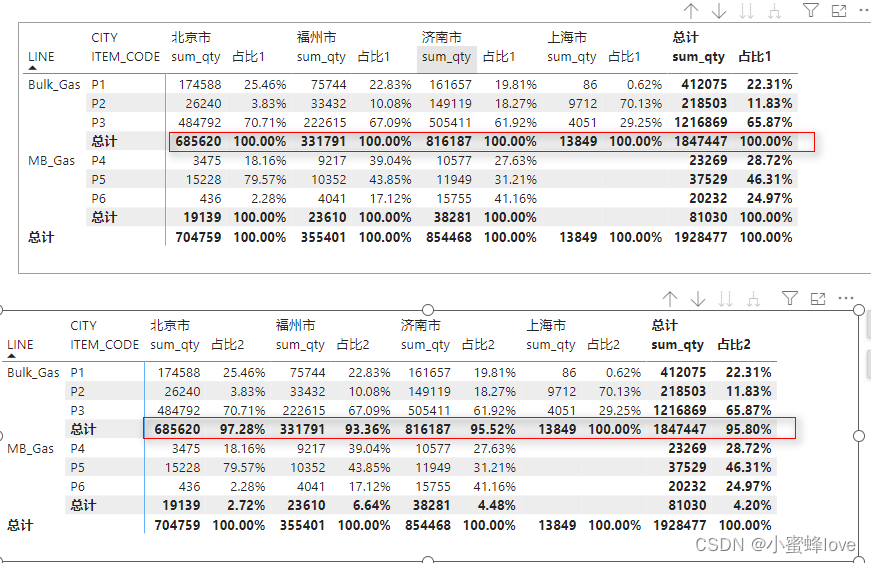Click 1928477 grand total in top matrix

coord(700,237)
